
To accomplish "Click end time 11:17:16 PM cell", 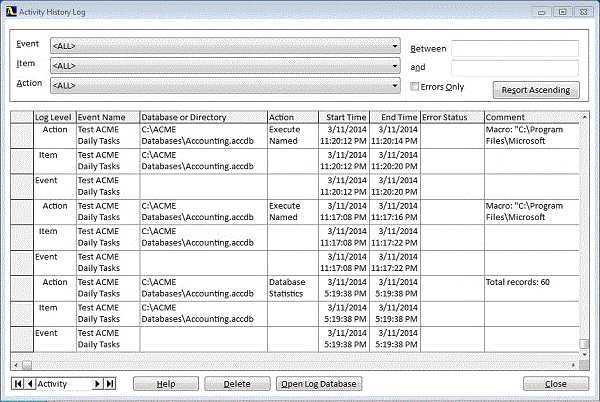I will click(x=395, y=212).
